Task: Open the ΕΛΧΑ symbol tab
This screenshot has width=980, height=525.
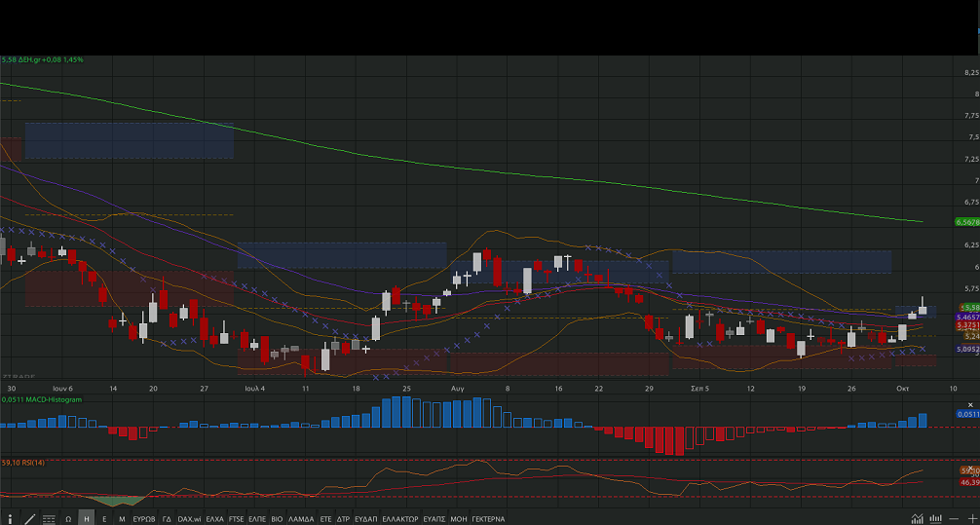Action: (x=214, y=519)
